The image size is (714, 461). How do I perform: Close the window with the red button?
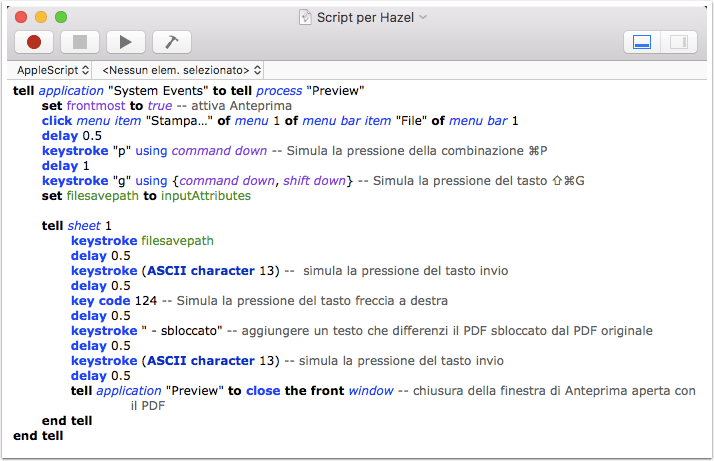click(21, 17)
